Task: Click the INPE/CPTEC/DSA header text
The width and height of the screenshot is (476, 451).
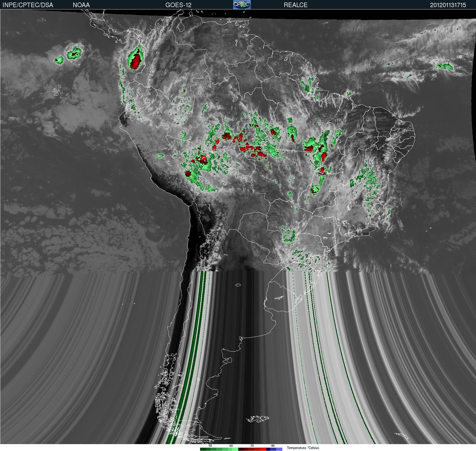Action: point(28,5)
